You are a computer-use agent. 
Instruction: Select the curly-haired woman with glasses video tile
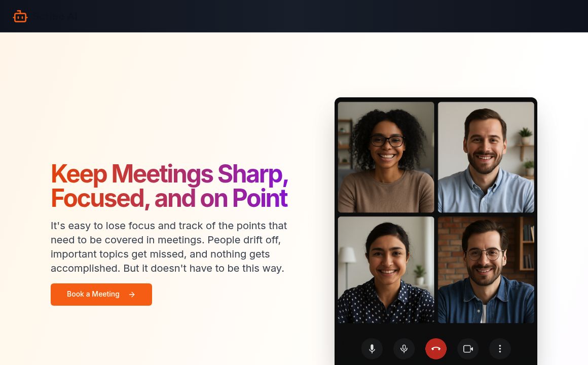[x=386, y=157]
